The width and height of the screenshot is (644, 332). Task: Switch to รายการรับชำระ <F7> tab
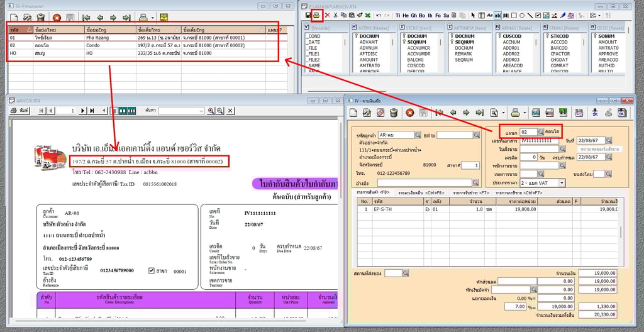tap(471, 192)
